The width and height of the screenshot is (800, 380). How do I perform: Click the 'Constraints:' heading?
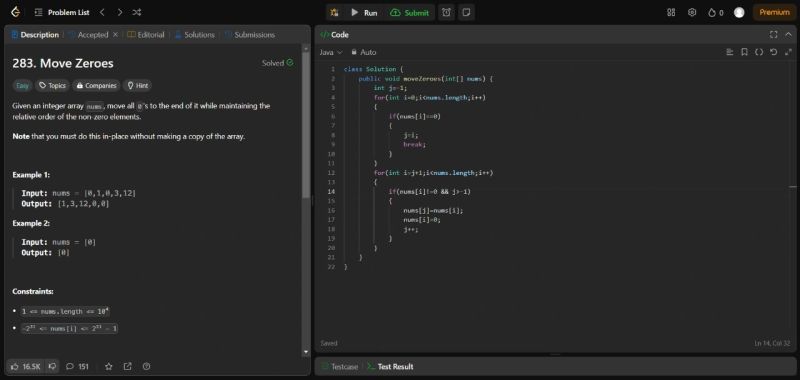[x=33, y=291]
